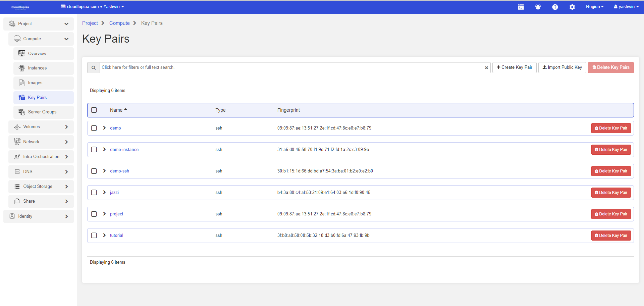Click the Cloudtopiaa logo
Image resolution: width=644 pixels, height=306 pixels.
[20, 7]
